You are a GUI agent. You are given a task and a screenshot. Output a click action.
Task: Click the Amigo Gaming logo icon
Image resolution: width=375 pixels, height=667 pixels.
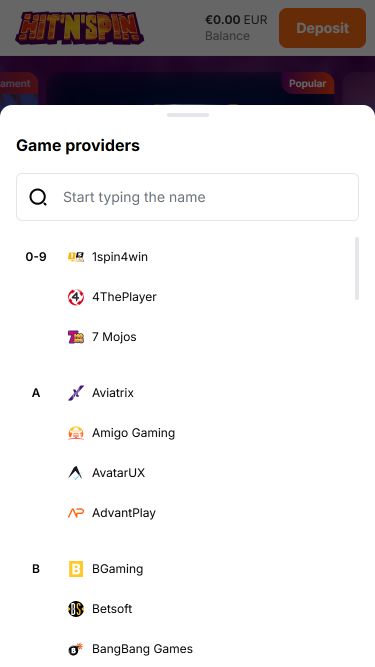tap(76, 433)
